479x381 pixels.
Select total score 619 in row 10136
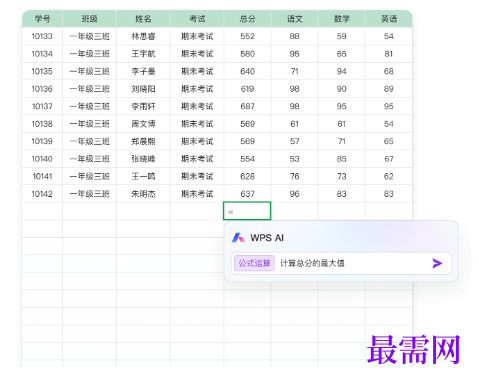(247, 89)
